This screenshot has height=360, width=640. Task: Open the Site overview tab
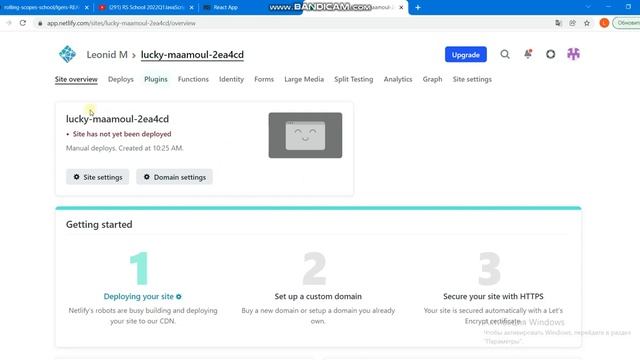[76, 79]
